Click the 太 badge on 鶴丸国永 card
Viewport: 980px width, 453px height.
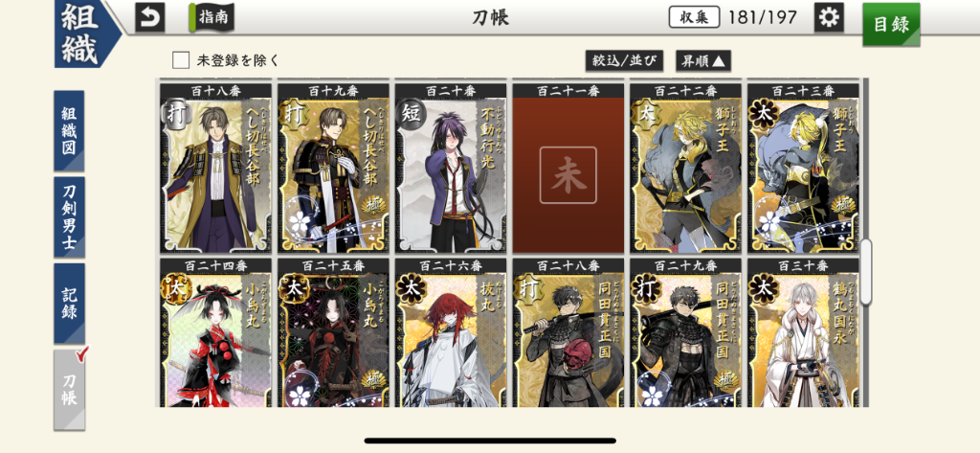[763, 289]
